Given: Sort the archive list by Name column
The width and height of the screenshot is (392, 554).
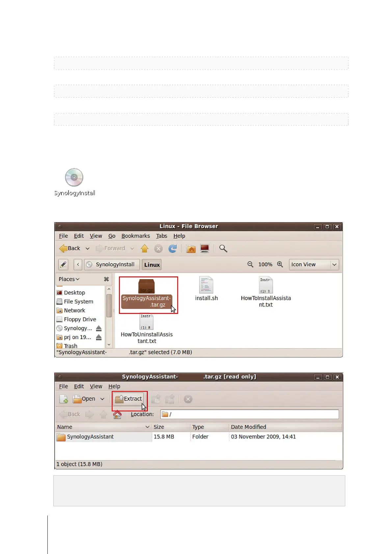Looking at the screenshot, I should (x=103, y=427).
